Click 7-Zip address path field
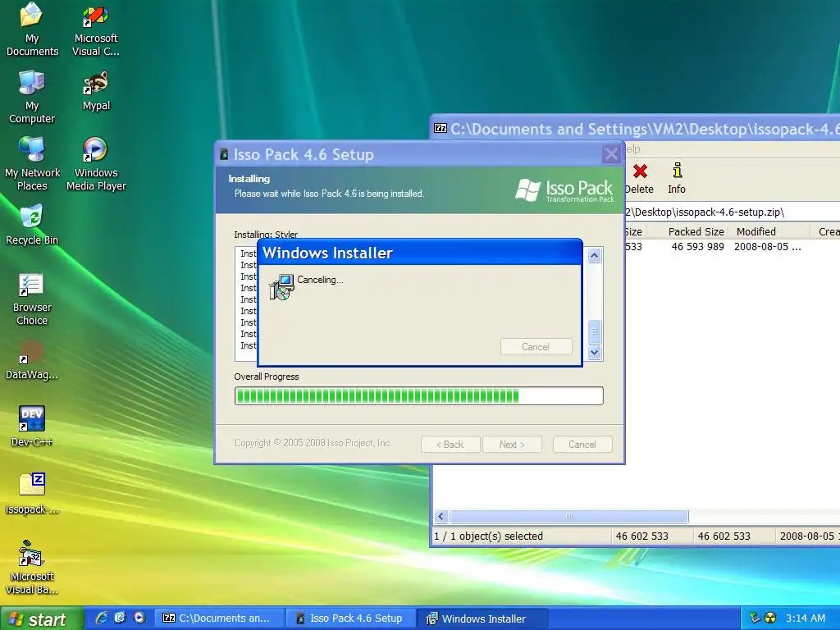The width and height of the screenshot is (840, 630). [x=732, y=212]
